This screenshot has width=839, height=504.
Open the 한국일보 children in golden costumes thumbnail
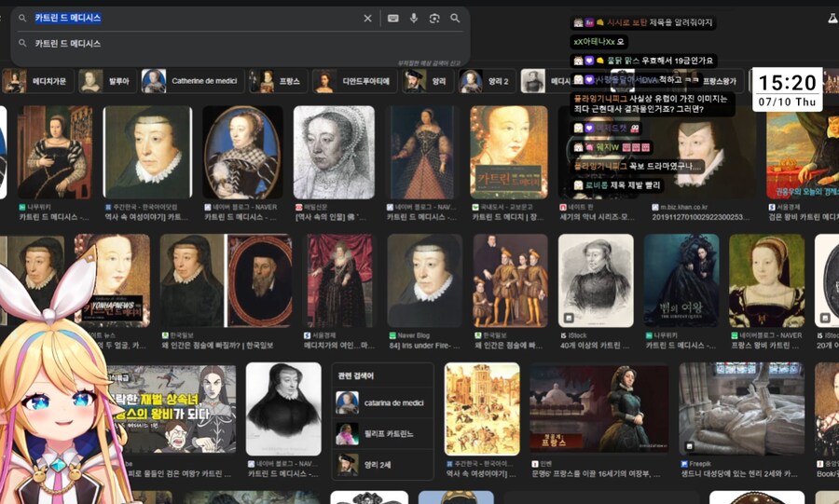(511, 280)
